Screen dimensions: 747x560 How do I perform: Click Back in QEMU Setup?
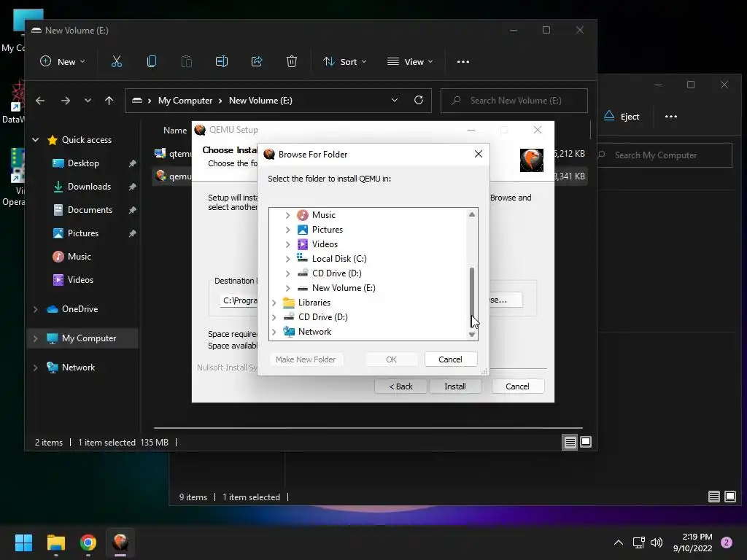[400, 386]
